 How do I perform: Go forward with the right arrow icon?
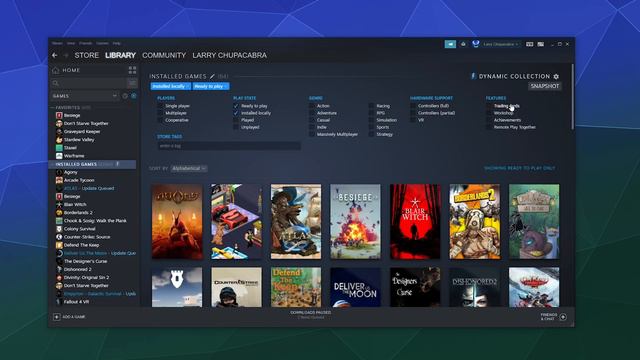(x=66, y=56)
